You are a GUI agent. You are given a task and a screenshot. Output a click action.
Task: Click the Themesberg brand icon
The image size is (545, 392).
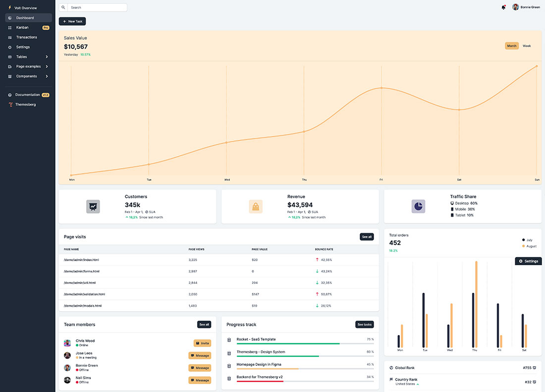pos(9,104)
